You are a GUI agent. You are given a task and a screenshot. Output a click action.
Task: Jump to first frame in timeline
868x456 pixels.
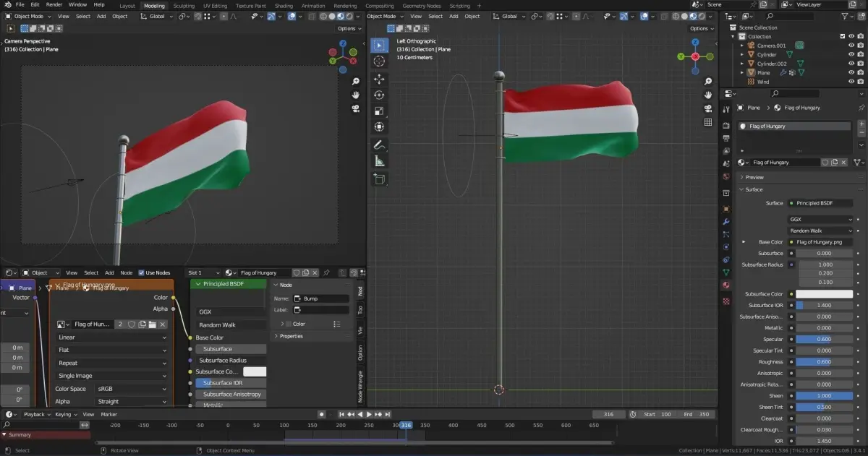[x=342, y=414]
